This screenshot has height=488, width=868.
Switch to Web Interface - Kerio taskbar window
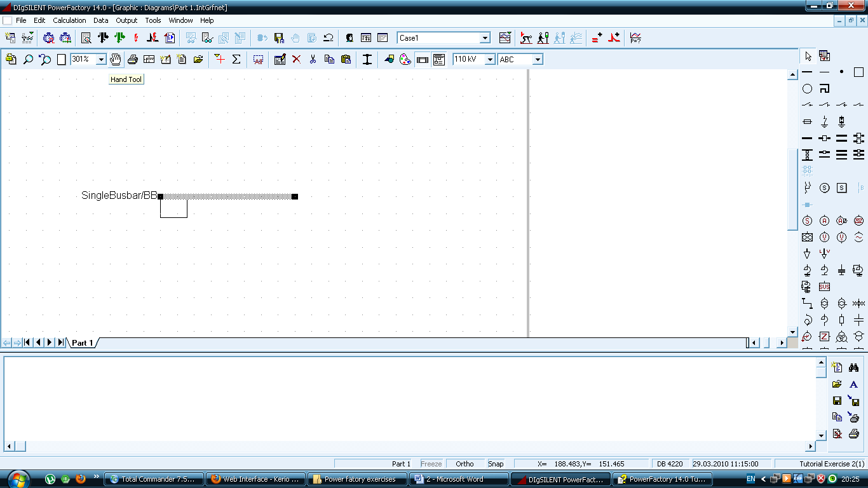pos(256,479)
